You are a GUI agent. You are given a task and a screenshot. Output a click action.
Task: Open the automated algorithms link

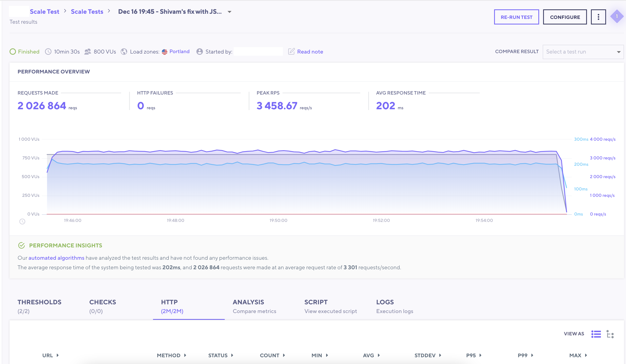[x=56, y=258]
